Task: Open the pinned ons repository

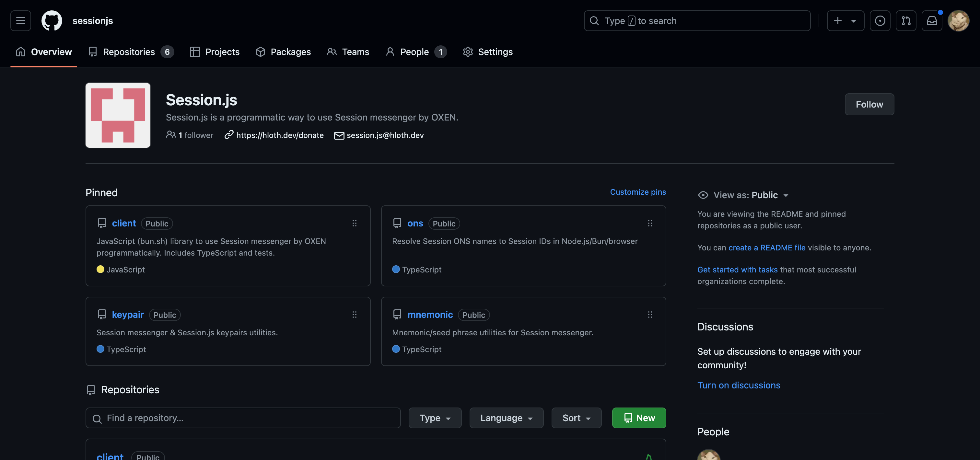Action: (415, 223)
